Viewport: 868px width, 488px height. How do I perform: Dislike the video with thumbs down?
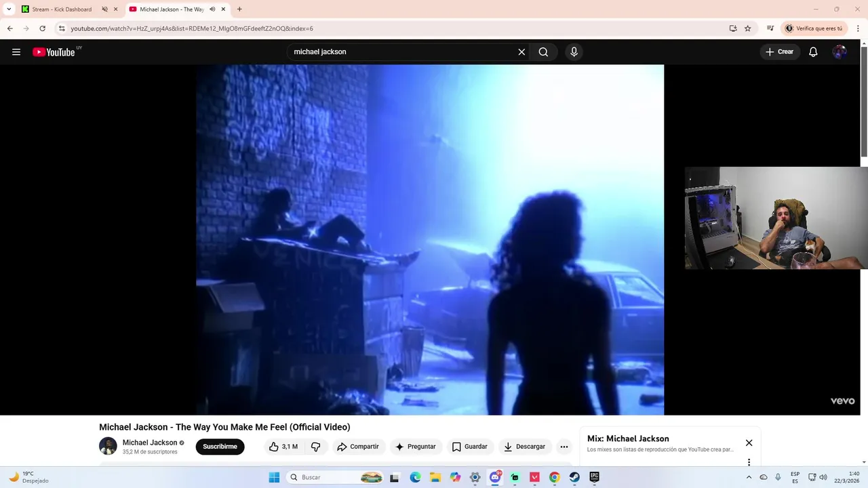[x=315, y=447]
